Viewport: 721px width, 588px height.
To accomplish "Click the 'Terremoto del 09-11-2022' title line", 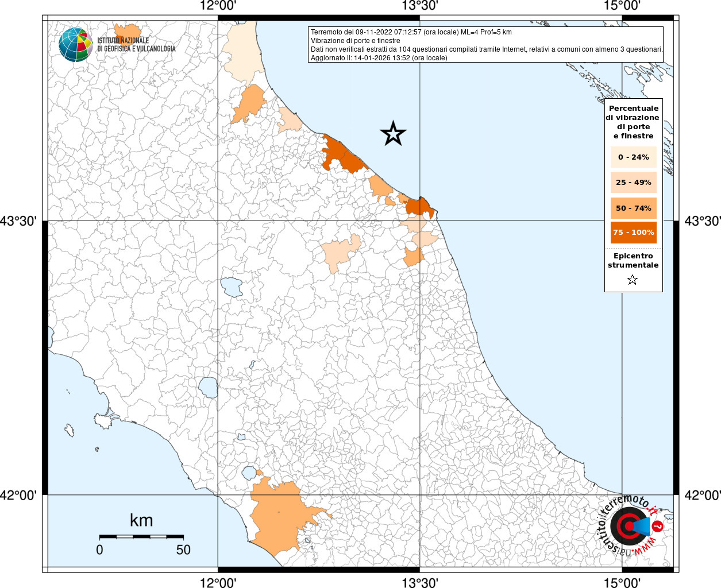I will (x=411, y=32).
